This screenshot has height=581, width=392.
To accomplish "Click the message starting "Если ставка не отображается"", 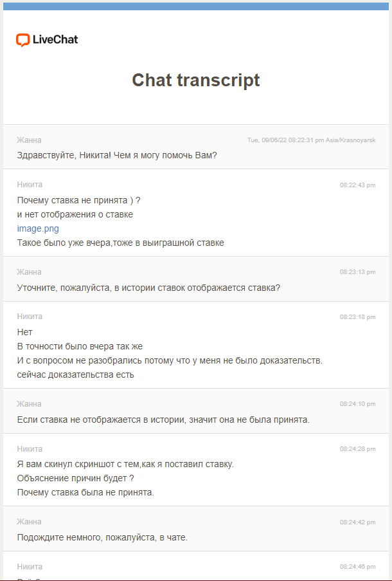I will coord(163,420).
